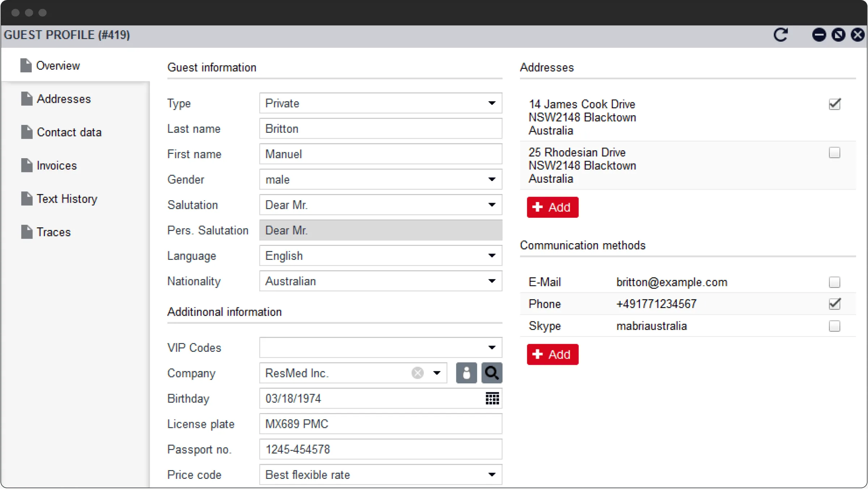This screenshot has width=868, height=489.
Task: Click the refresh icon in the title bar
Action: coord(781,35)
